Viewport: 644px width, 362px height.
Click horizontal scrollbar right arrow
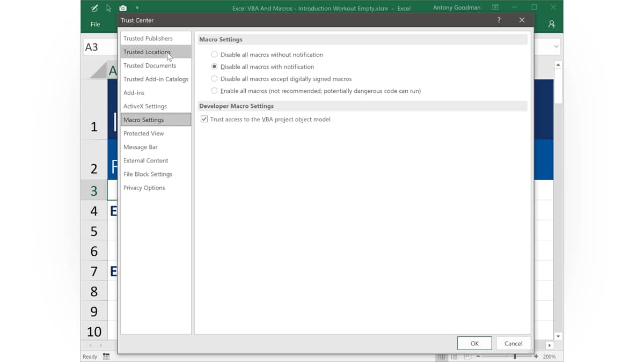(550, 345)
